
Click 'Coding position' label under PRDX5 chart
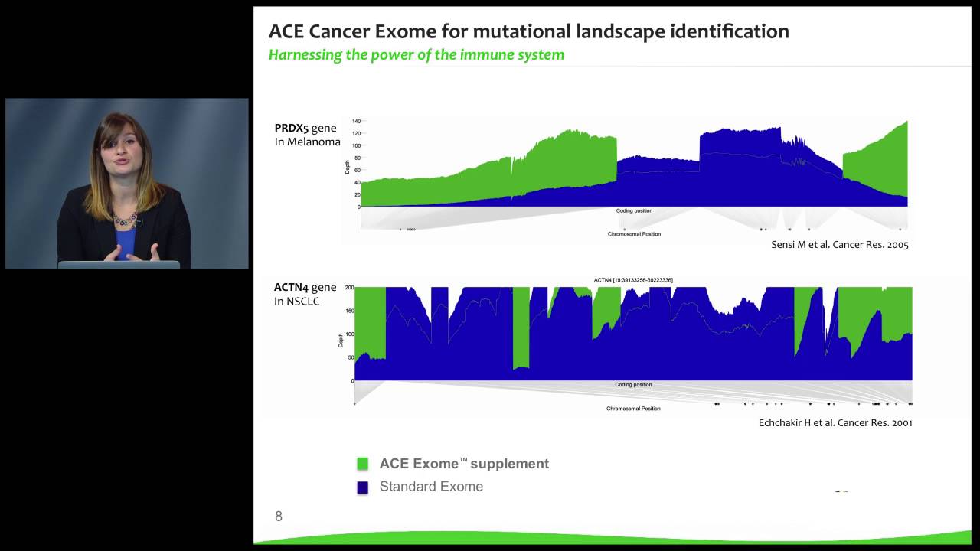[x=634, y=211]
